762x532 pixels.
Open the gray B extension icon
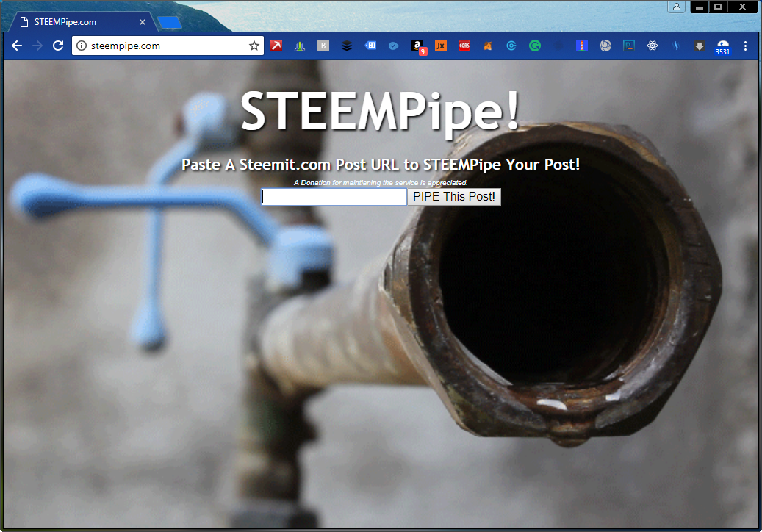[x=323, y=46]
